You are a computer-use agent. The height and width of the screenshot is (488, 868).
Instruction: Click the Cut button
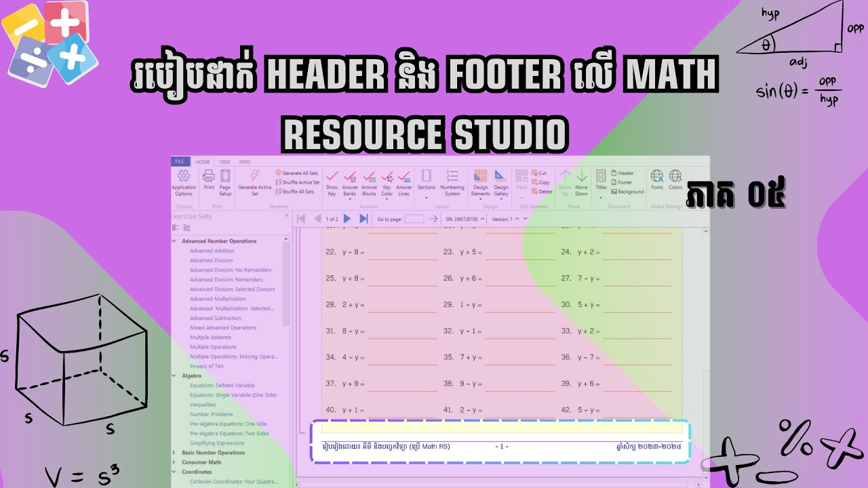pyautogui.click(x=539, y=174)
